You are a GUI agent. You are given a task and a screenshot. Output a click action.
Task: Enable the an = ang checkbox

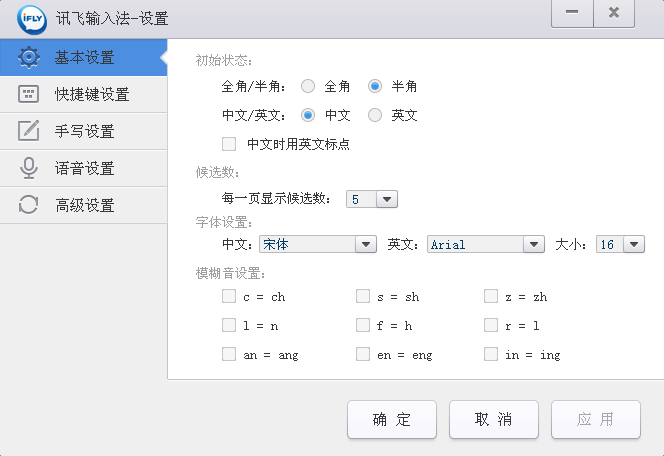pos(229,354)
